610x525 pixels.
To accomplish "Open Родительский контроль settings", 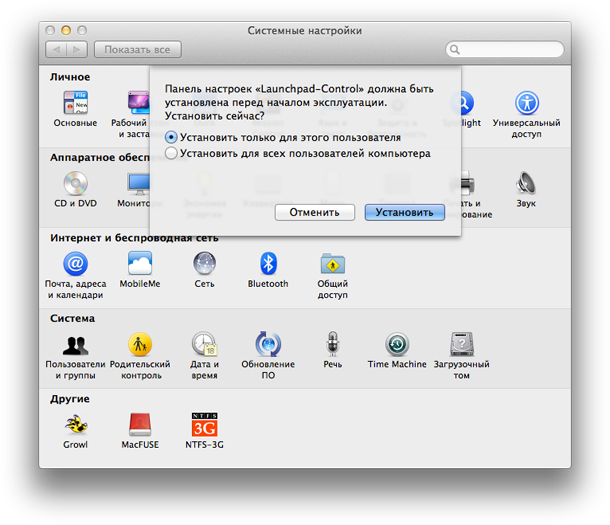I will [140, 345].
